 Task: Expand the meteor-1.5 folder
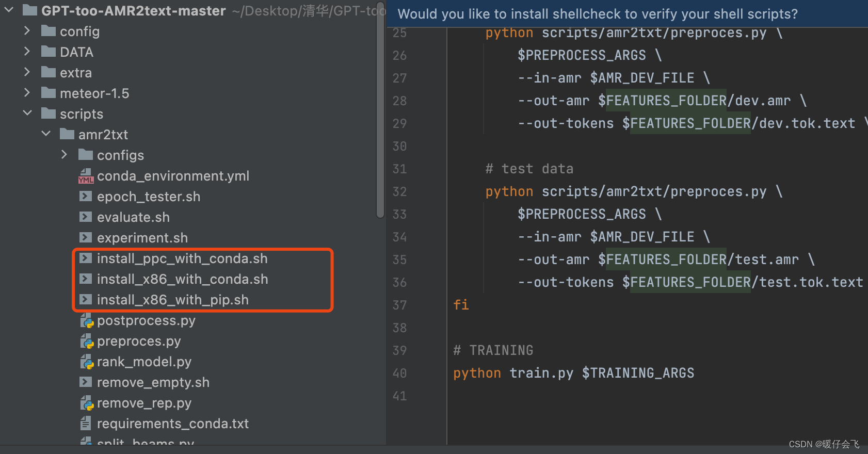point(27,93)
